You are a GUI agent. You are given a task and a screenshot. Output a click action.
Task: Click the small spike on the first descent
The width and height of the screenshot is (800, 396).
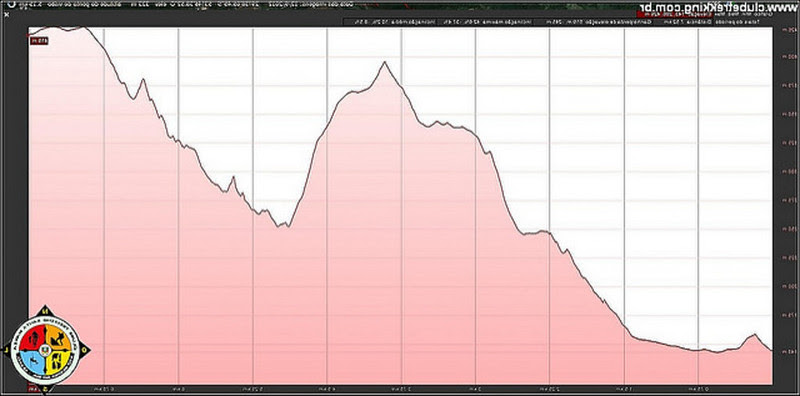tap(143, 80)
